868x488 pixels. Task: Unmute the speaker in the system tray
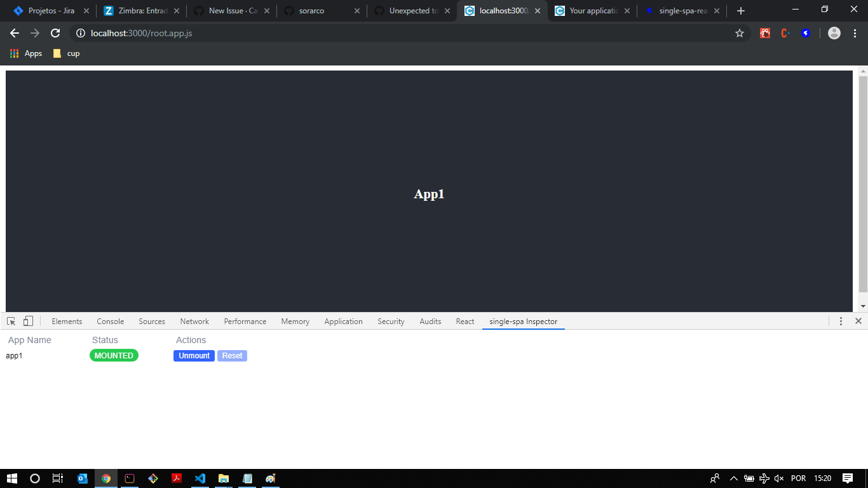pos(778,478)
